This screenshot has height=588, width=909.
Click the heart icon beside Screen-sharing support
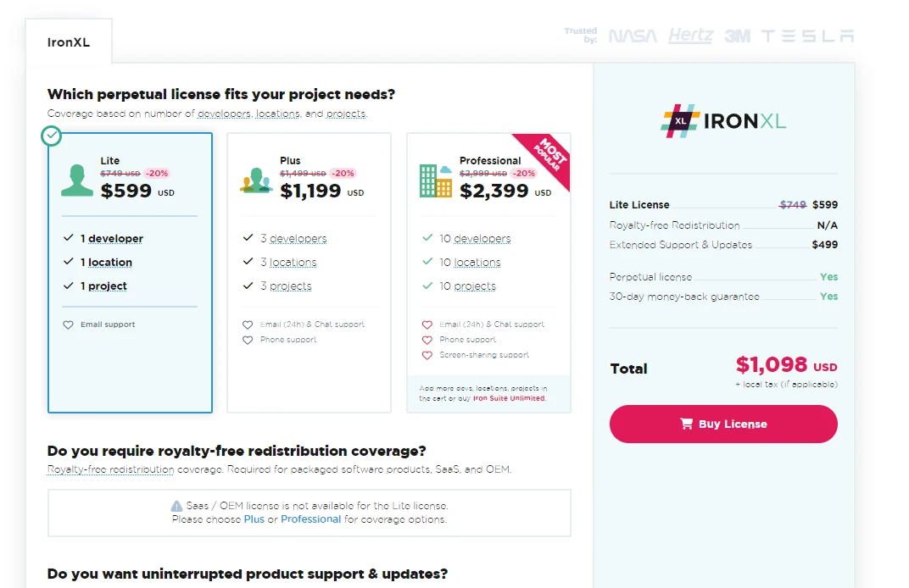pyautogui.click(x=427, y=355)
